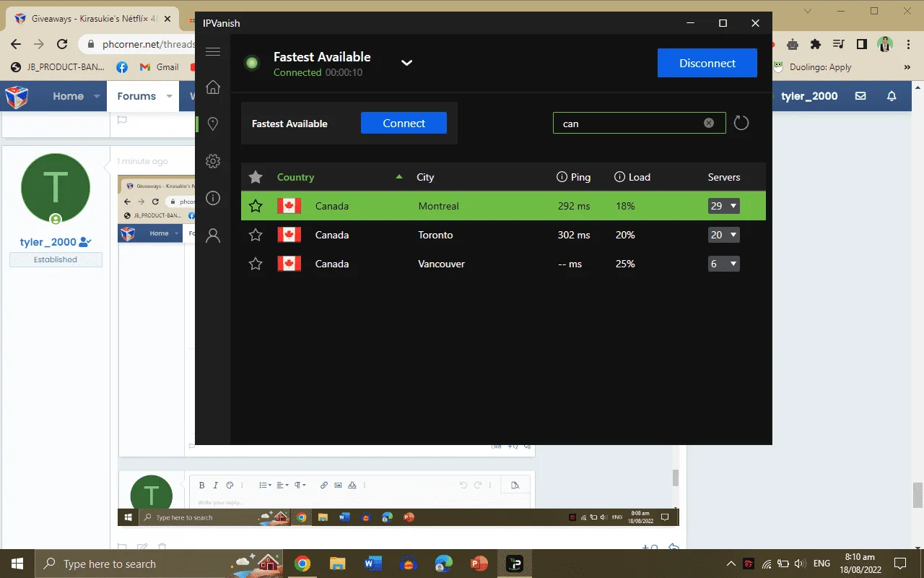Open the Forums navigation menu

point(136,96)
